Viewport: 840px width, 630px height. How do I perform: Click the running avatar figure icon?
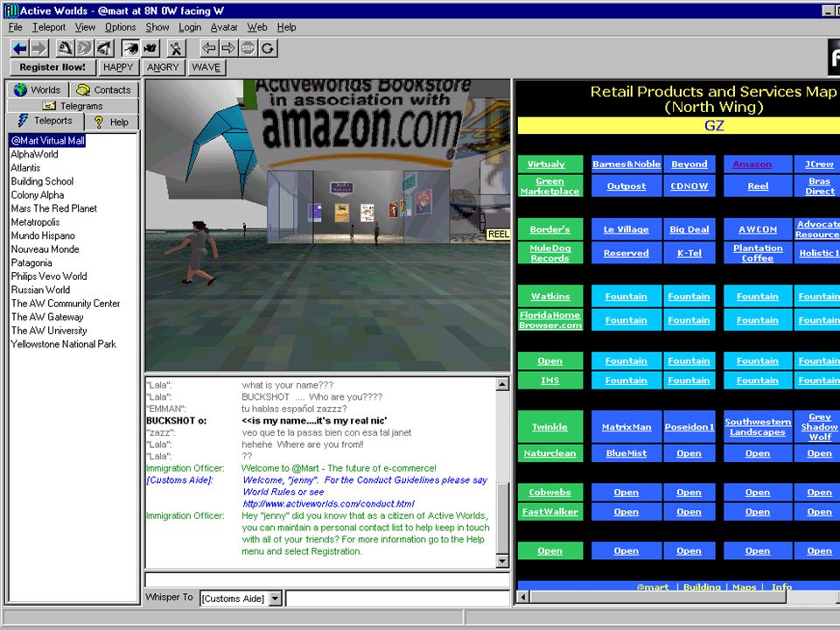point(176,49)
